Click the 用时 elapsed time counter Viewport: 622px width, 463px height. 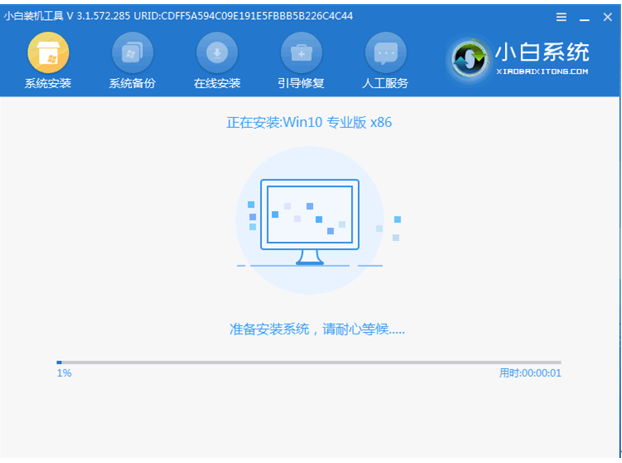tap(529, 373)
